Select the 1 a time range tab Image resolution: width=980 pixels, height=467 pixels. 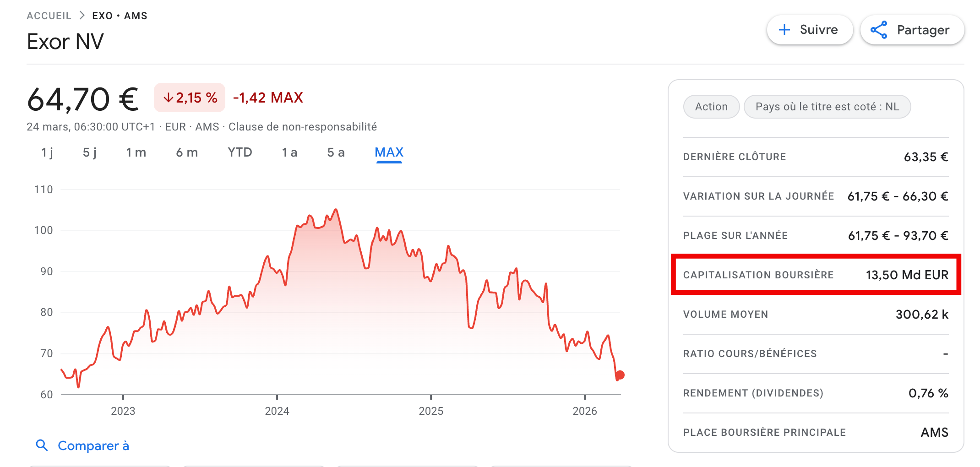coord(289,152)
